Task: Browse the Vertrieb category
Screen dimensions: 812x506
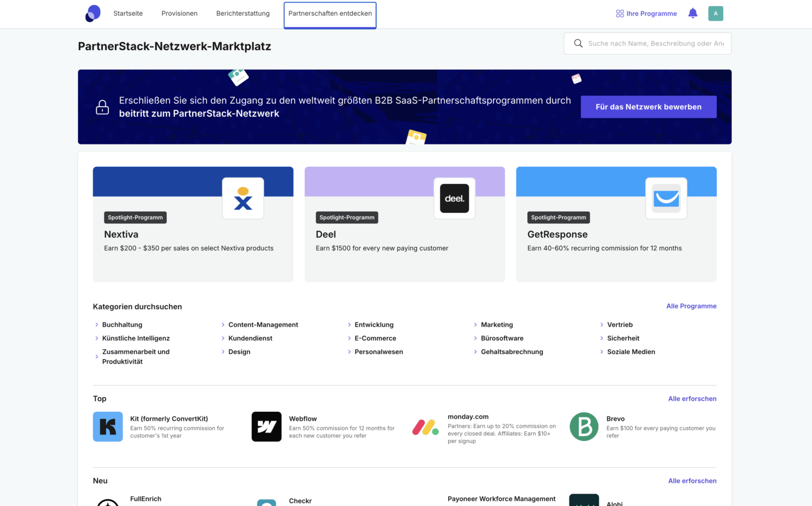Action: point(620,325)
